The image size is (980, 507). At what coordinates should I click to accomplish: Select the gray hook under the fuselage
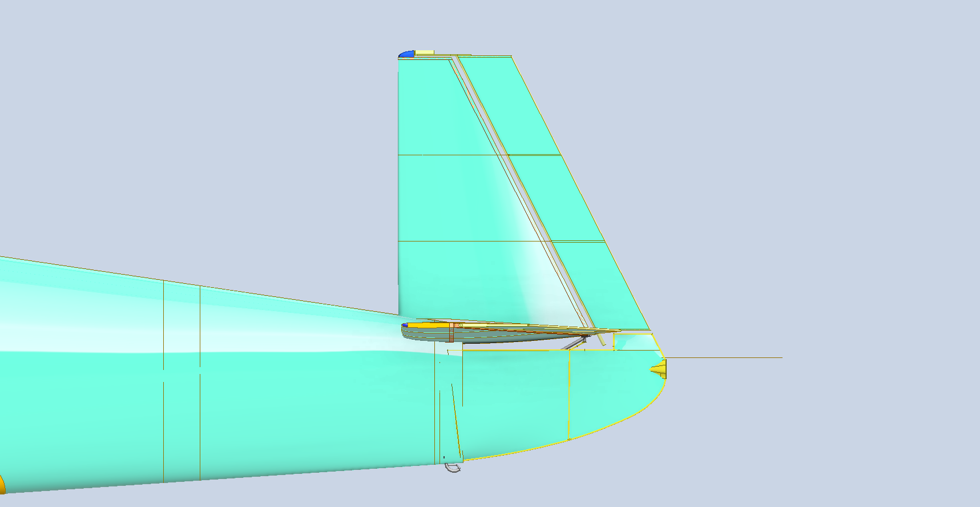[x=453, y=468]
